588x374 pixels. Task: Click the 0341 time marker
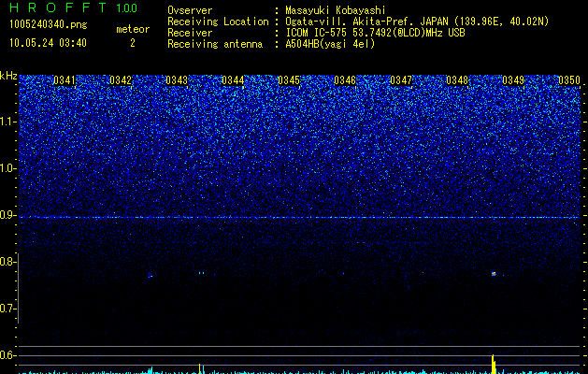coord(65,80)
